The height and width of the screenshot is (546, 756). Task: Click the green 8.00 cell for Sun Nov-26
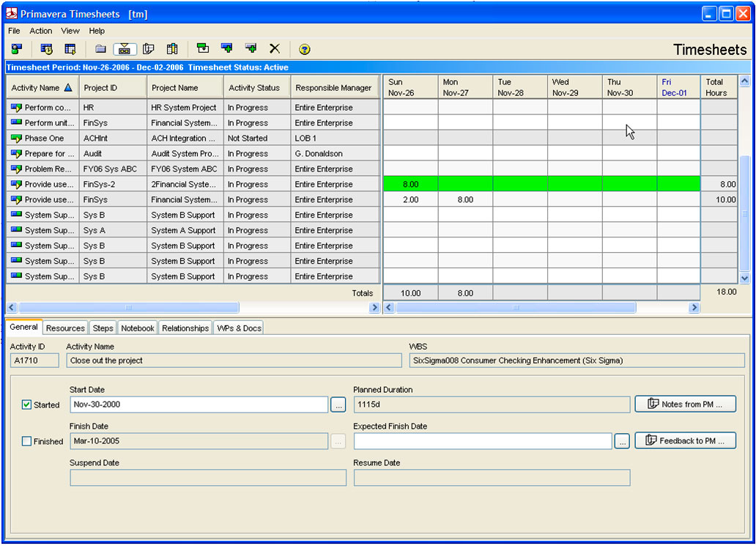[411, 184]
